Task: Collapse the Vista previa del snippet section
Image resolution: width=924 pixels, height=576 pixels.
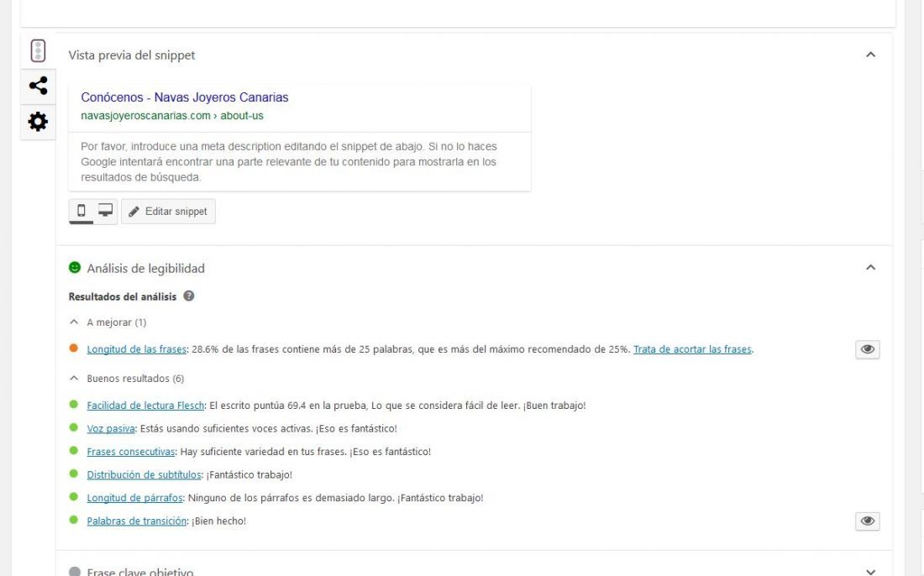Action: 870,55
